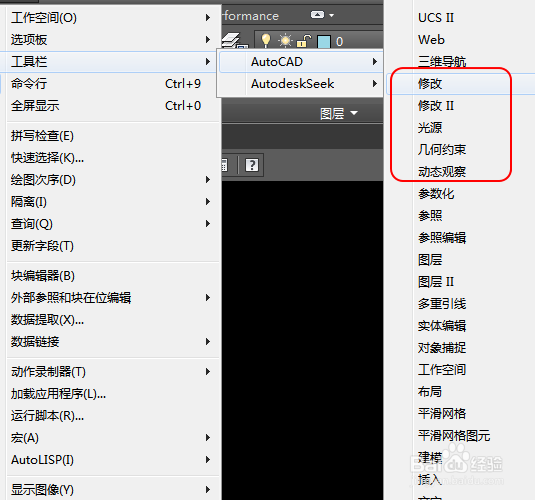This screenshot has width=535, height=500.
Task: Click the cyan layer color swatch
Action: 323,42
